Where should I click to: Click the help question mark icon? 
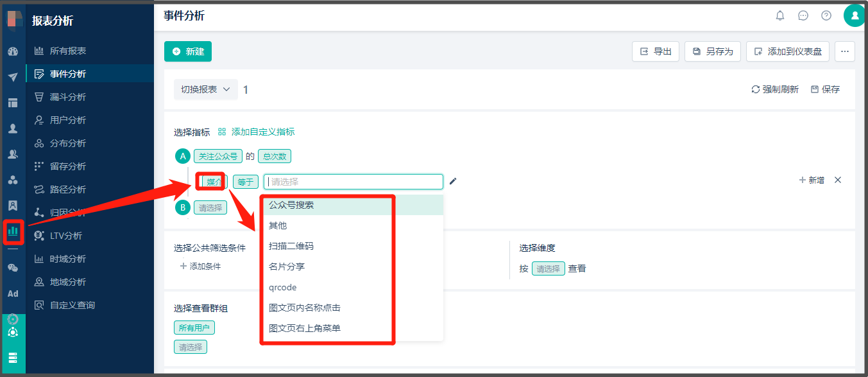coord(826,15)
